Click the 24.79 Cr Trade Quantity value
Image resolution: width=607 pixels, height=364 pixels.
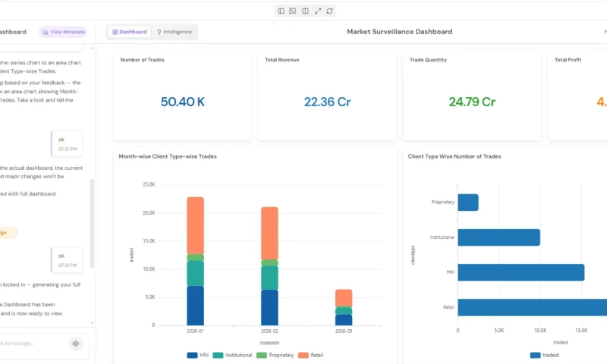(472, 102)
